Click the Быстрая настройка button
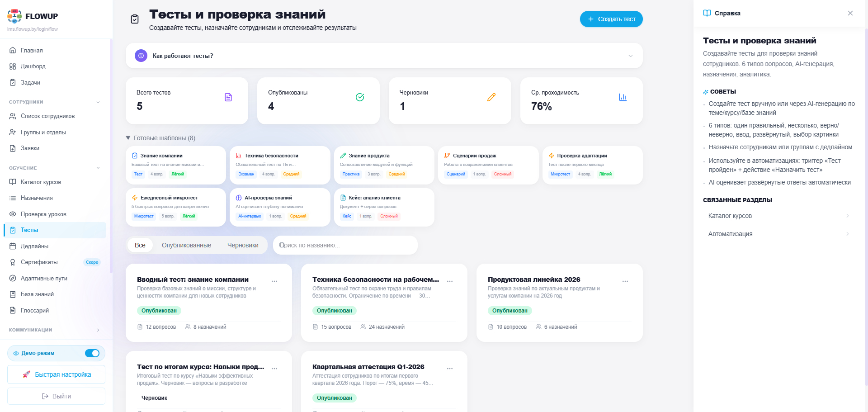The image size is (868, 412). pos(57,374)
